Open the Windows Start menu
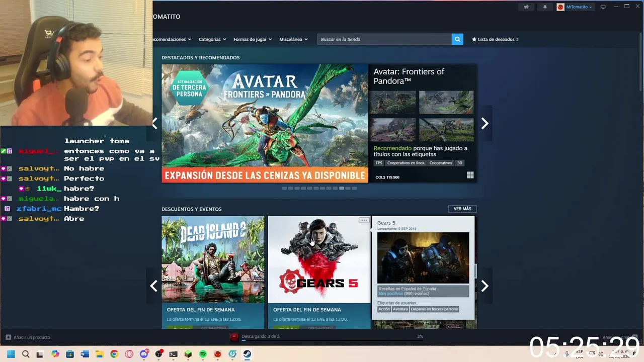This screenshot has width=644, height=362. 11,354
